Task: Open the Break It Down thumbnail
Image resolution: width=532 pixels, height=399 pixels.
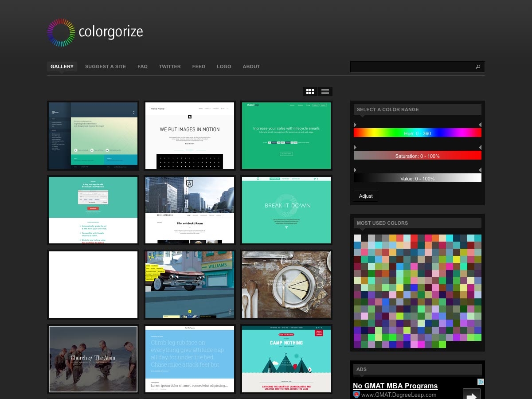Action: pos(286,210)
